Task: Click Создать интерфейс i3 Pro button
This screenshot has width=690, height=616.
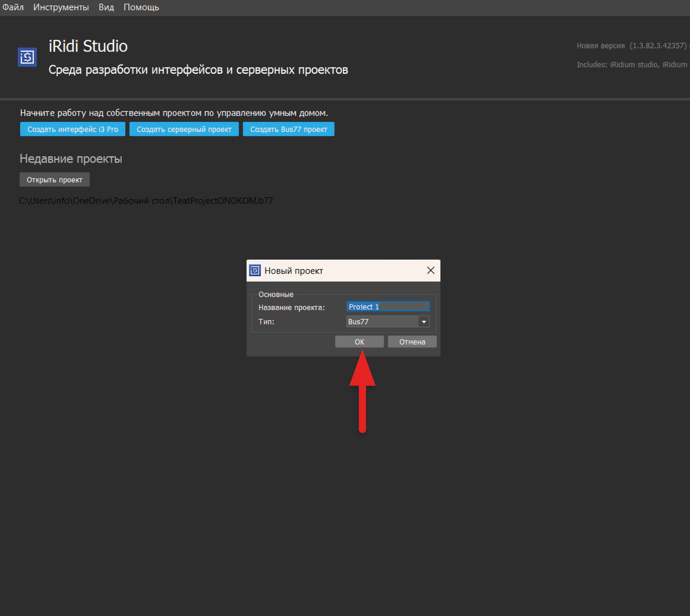Action: pyautogui.click(x=73, y=129)
